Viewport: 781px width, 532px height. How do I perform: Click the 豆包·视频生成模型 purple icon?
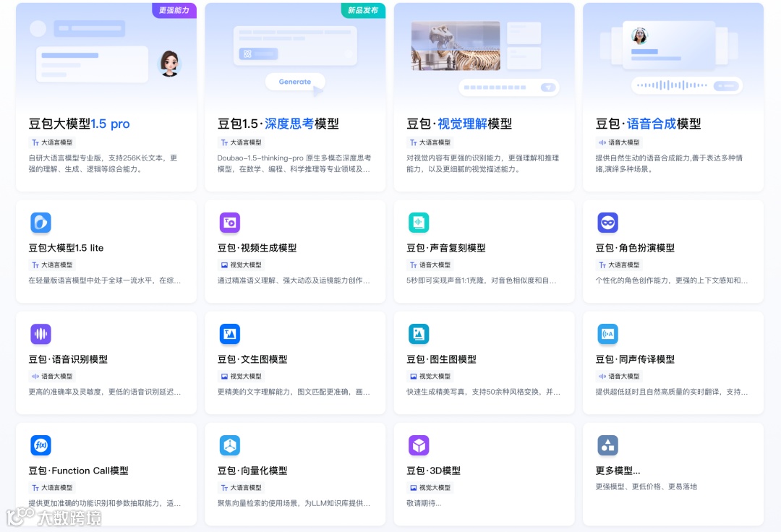pyautogui.click(x=230, y=223)
